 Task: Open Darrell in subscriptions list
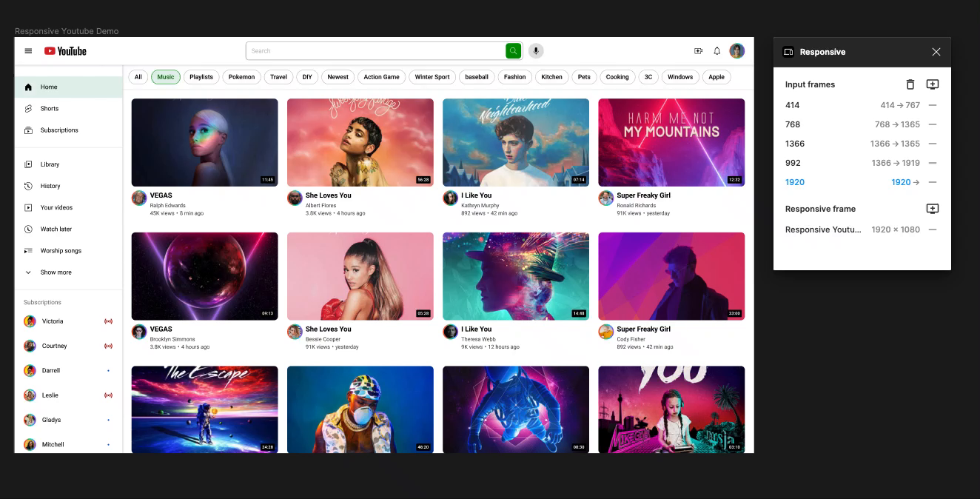coord(68,370)
